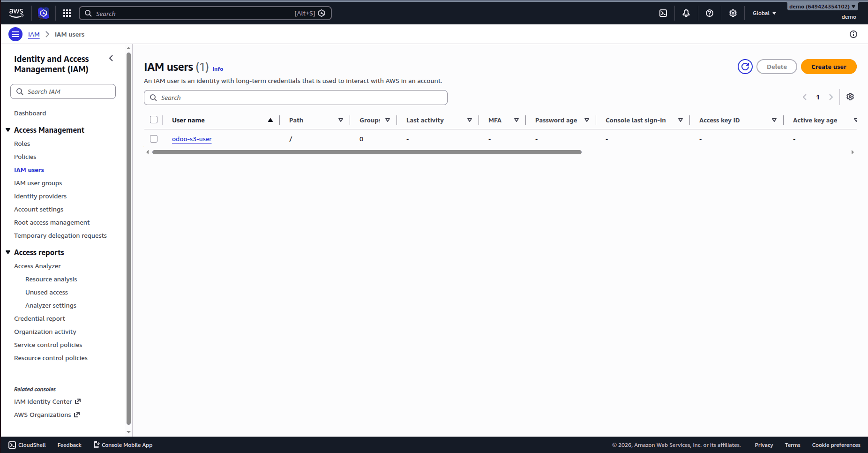This screenshot has height=453, width=868.
Task: Open the notifications bell
Action: tap(686, 13)
